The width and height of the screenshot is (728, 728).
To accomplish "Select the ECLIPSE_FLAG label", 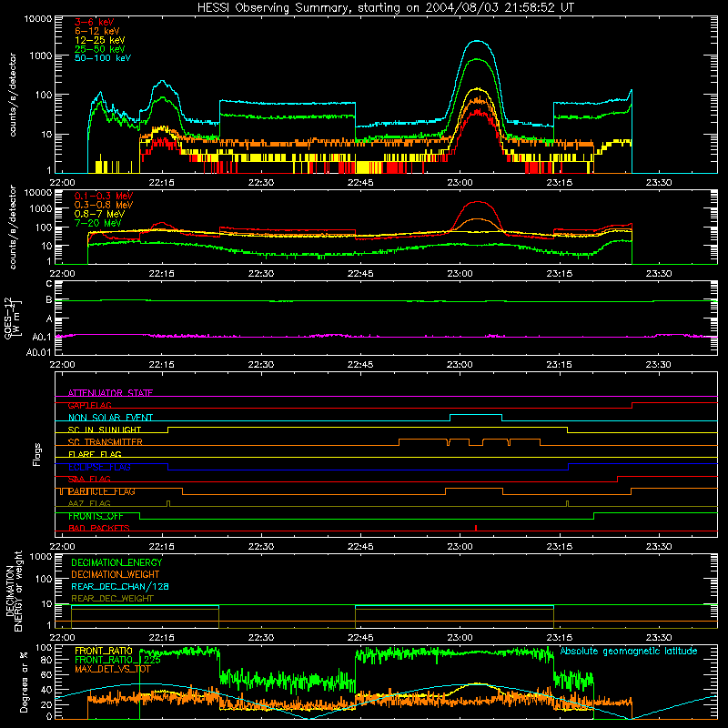I will pos(99,467).
